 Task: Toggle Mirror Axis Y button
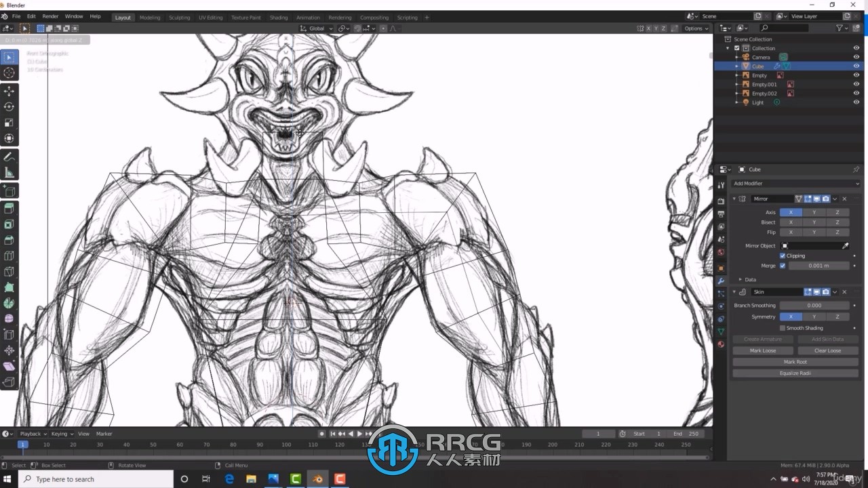pos(814,212)
